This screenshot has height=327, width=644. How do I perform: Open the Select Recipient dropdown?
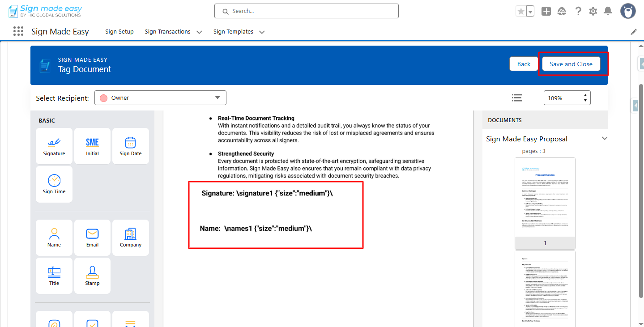(x=160, y=98)
